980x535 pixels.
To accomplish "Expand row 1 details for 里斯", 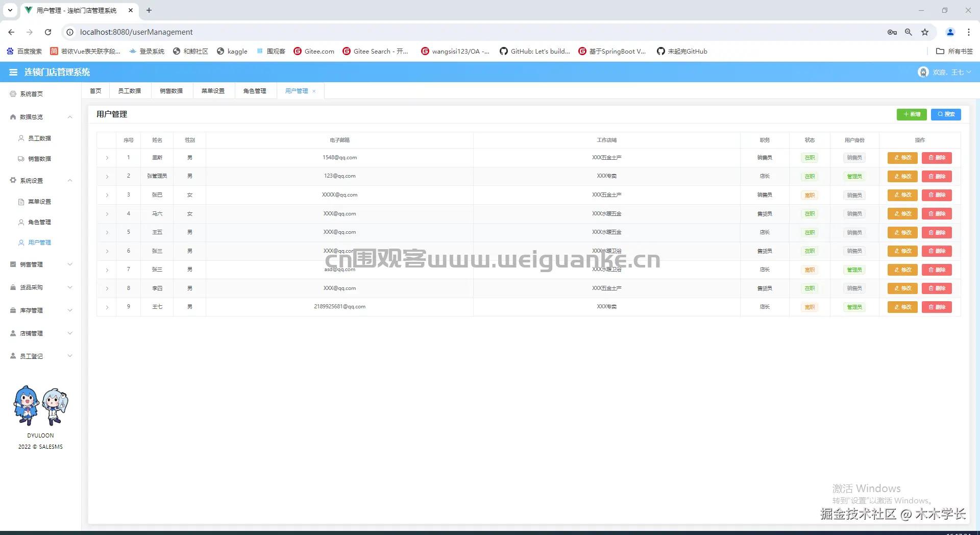I will point(107,158).
